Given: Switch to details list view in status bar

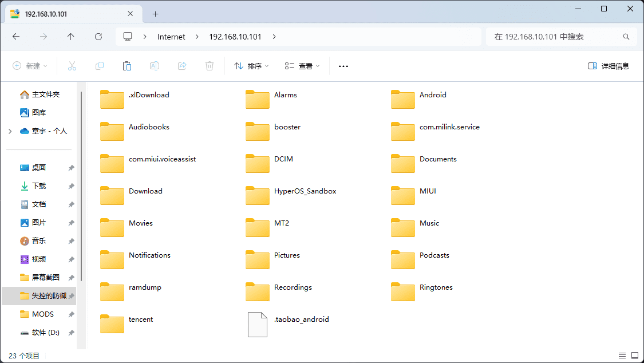Looking at the screenshot, I should click(622, 356).
